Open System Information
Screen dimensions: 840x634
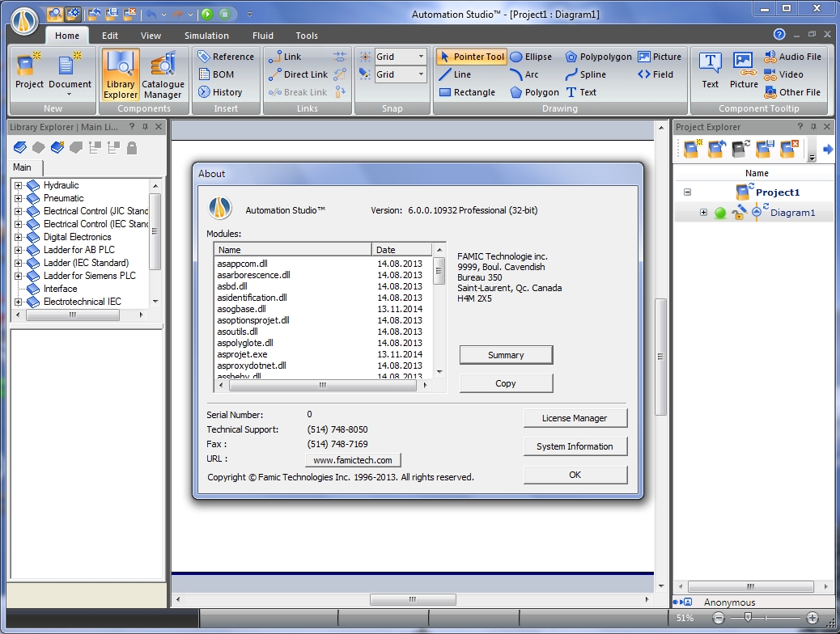point(575,446)
